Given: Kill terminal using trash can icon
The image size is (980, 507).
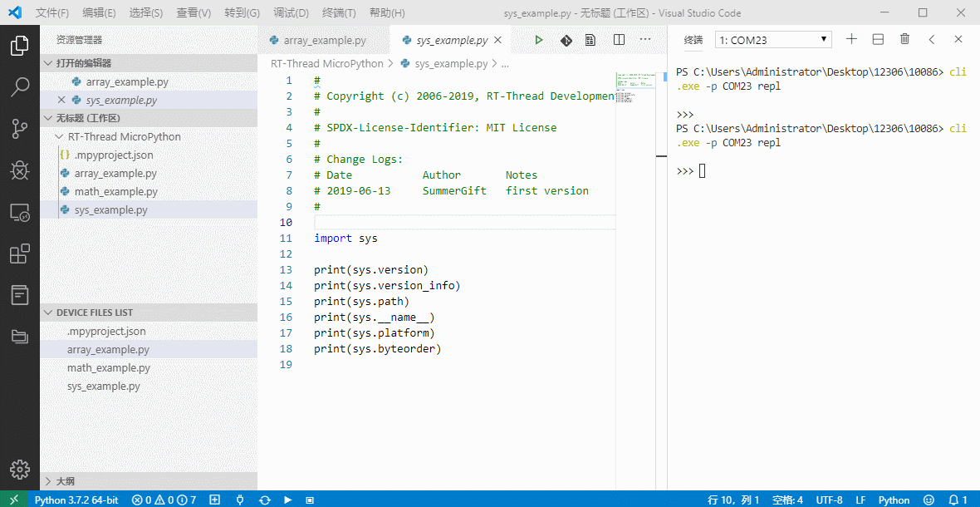Looking at the screenshot, I should [904, 39].
